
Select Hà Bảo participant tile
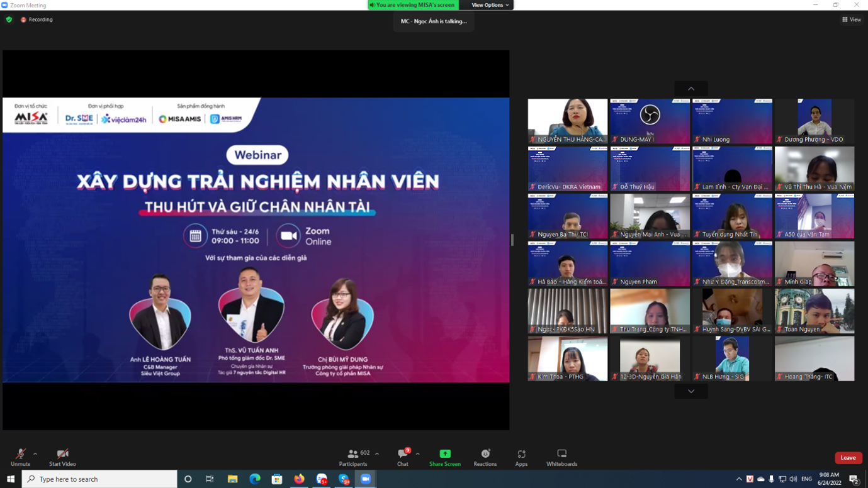point(568,263)
